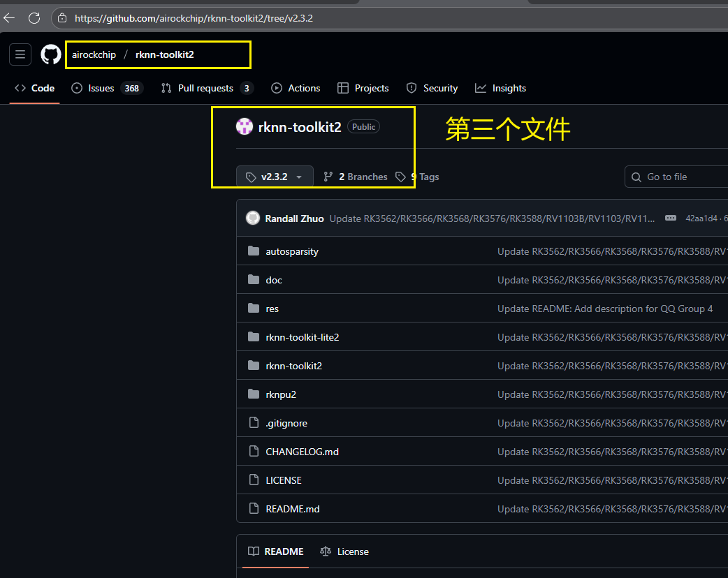
Task: Go to GitHub home via Octocat logo
Action: [51, 54]
